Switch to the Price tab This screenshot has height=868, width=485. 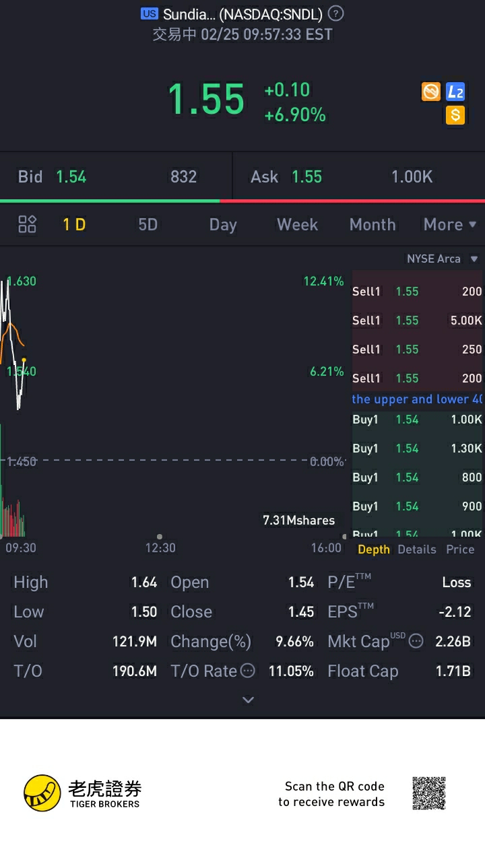460,549
